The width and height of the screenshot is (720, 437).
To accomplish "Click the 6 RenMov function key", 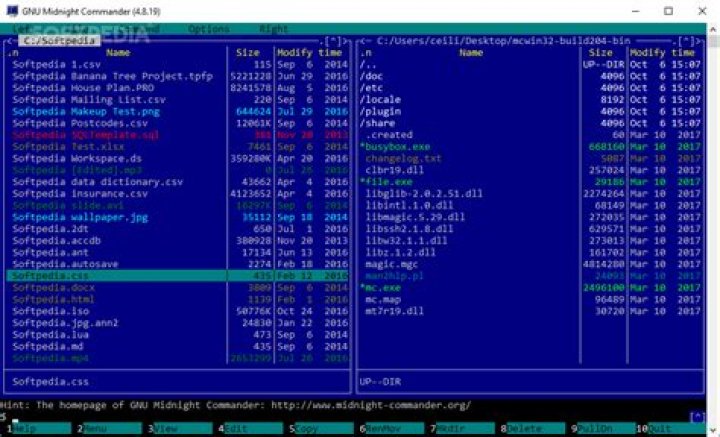I will [392, 428].
